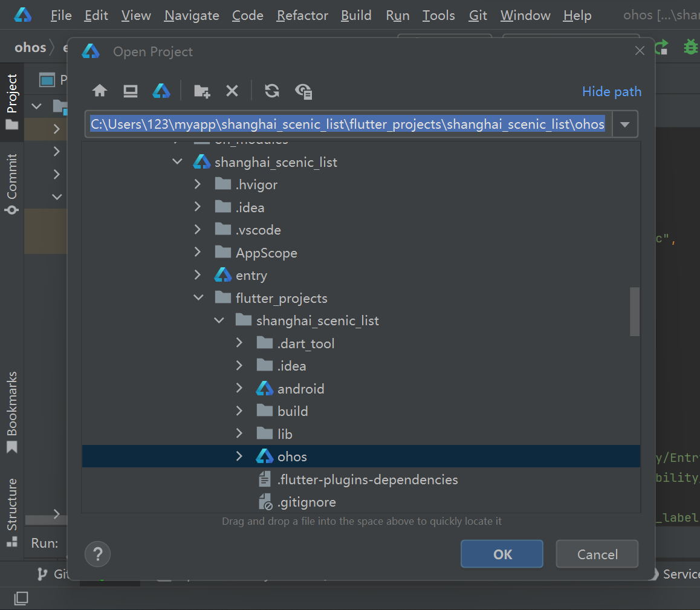Open the Git menu
700x610 pixels.
pyautogui.click(x=478, y=16)
